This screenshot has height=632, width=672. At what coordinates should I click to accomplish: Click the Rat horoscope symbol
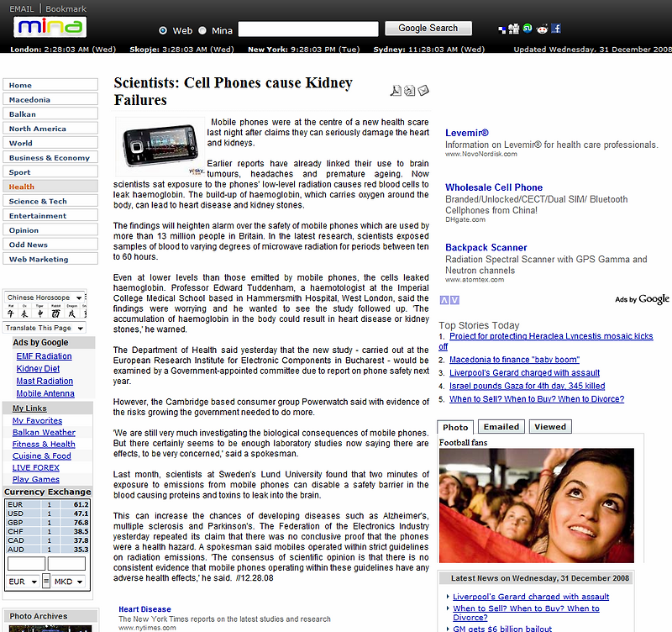(11, 313)
